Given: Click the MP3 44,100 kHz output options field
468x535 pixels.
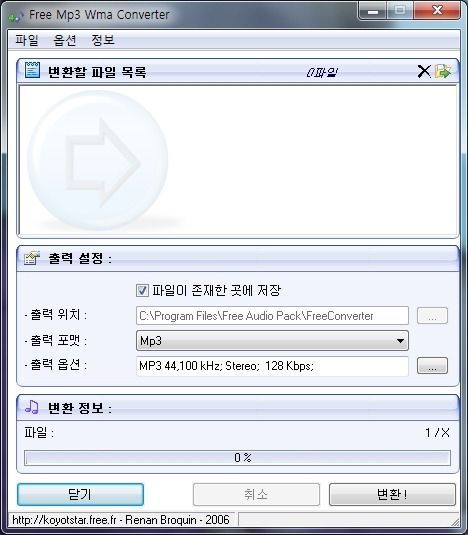Looking at the screenshot, I should [272, 366].
